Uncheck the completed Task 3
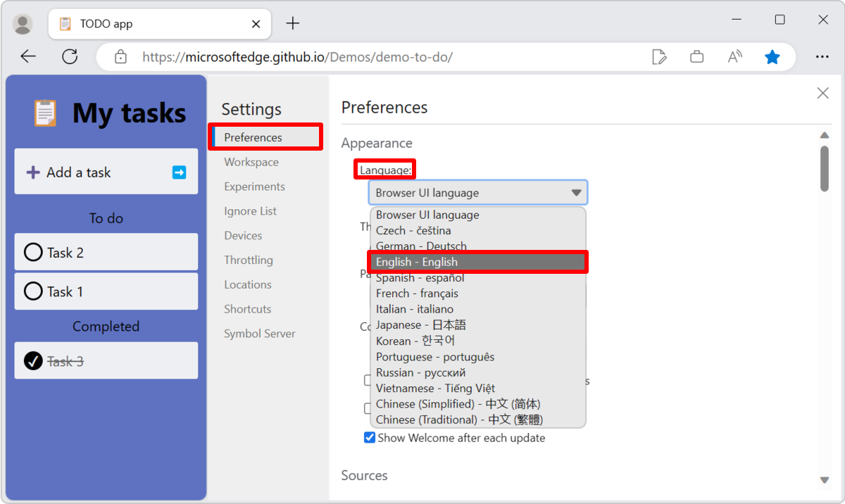Screen dimensions: 845x504 [x=33, y=360]
